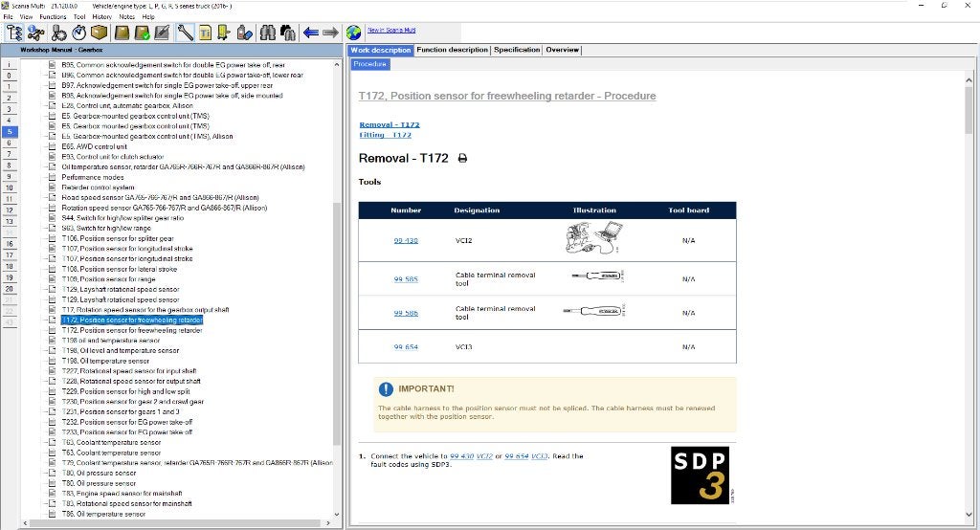Image resolution: width=980 pixels, height=530 pixels.
Task: Switch to the Specification tab
Action: (516, 50)
